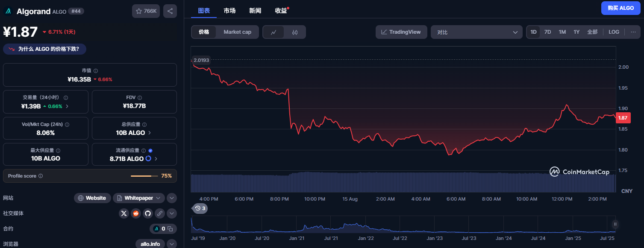
Task: Expand the 总供应量 10B ALGO arrow
Action: tap(150, 133)
